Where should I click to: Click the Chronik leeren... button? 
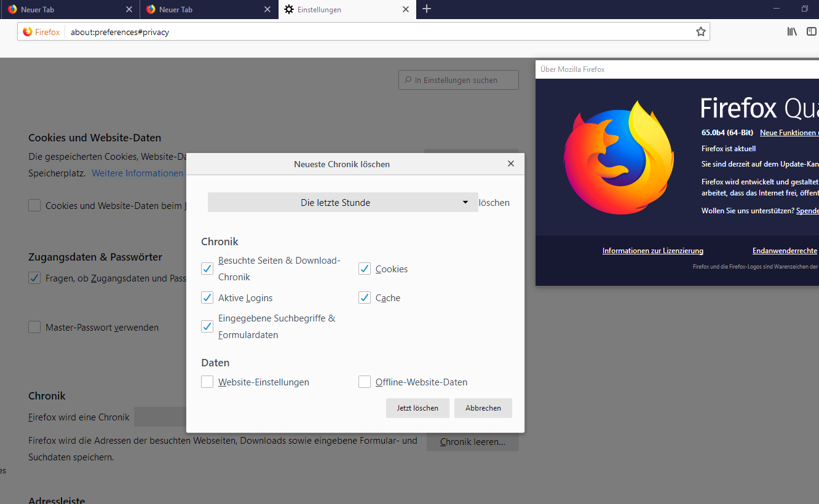pos(473,441)
